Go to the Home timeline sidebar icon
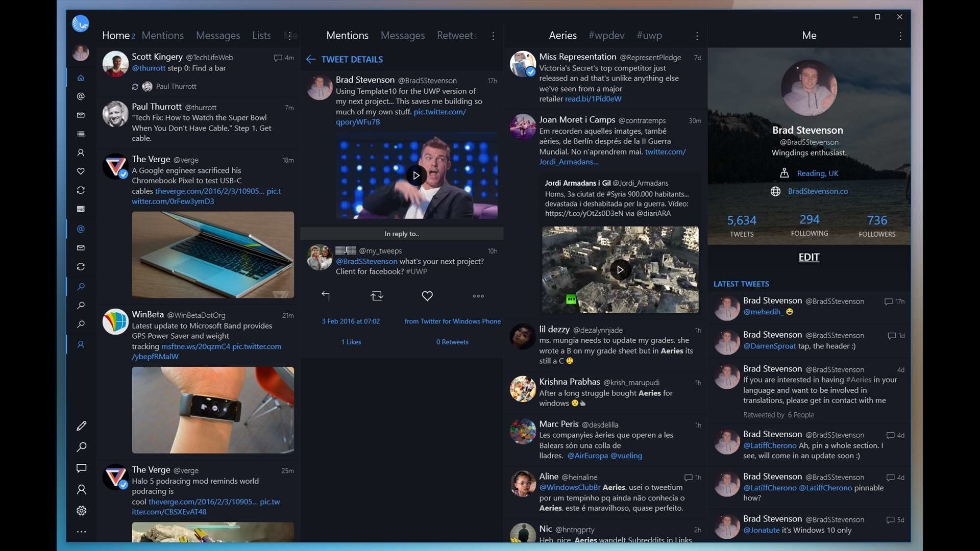This screenshot has width=980, height=551. tap(81, 78)
